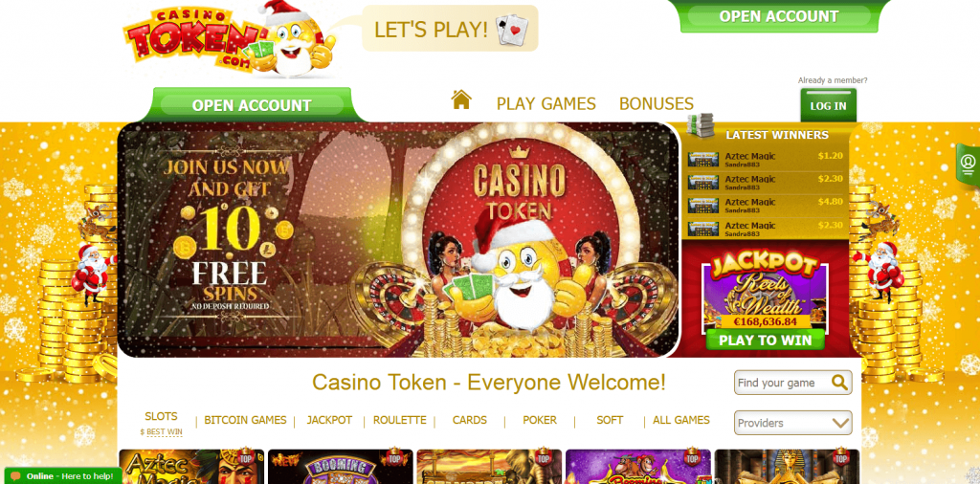Open the green support widget on the right edge
This screenshot has height=484, width=980.
tap(969, 165)
